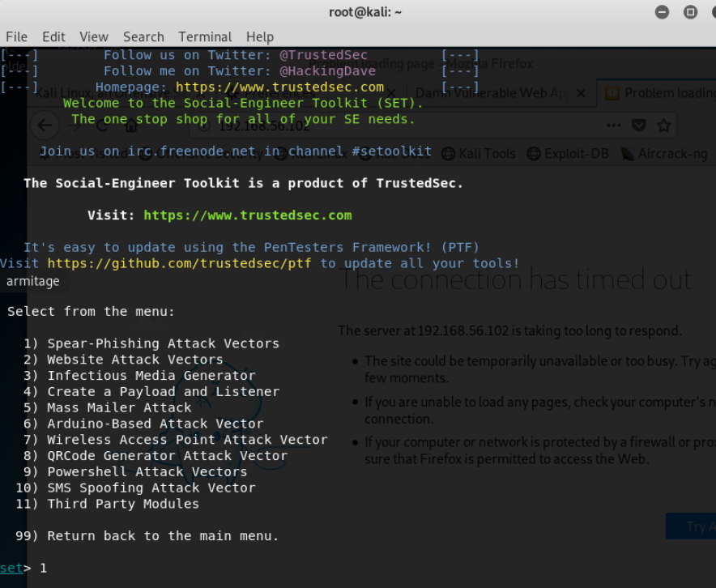Click the Firefox back arrow button
Screen dimensions: 716x588
45,126
